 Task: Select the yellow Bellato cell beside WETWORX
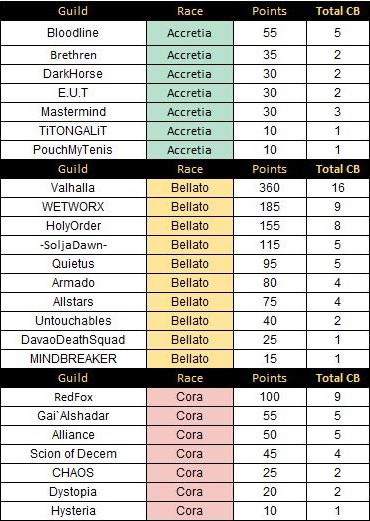[x=190, y=207]
